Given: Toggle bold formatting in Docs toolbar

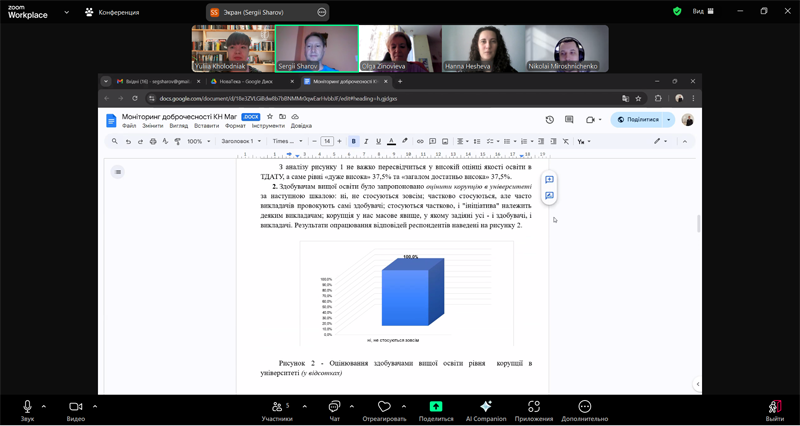Looking at the screenshot, I should (354, 141).
